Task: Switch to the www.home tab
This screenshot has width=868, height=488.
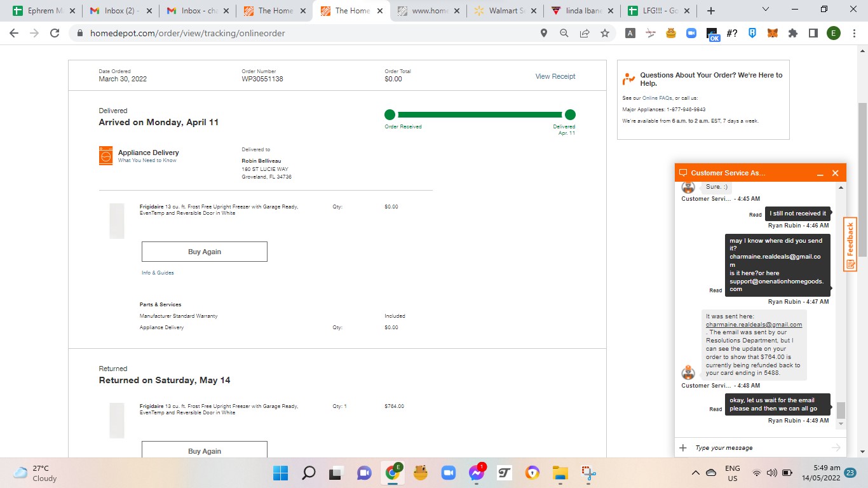Action: 428,11
